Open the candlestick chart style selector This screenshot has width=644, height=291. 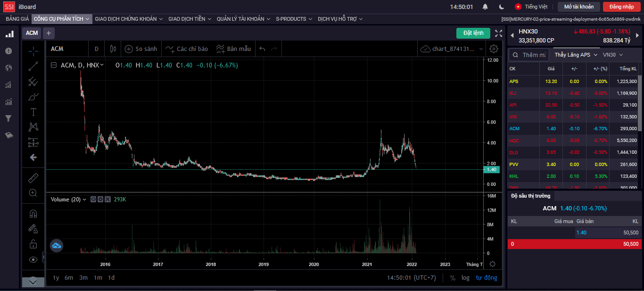tap(113, 49)
